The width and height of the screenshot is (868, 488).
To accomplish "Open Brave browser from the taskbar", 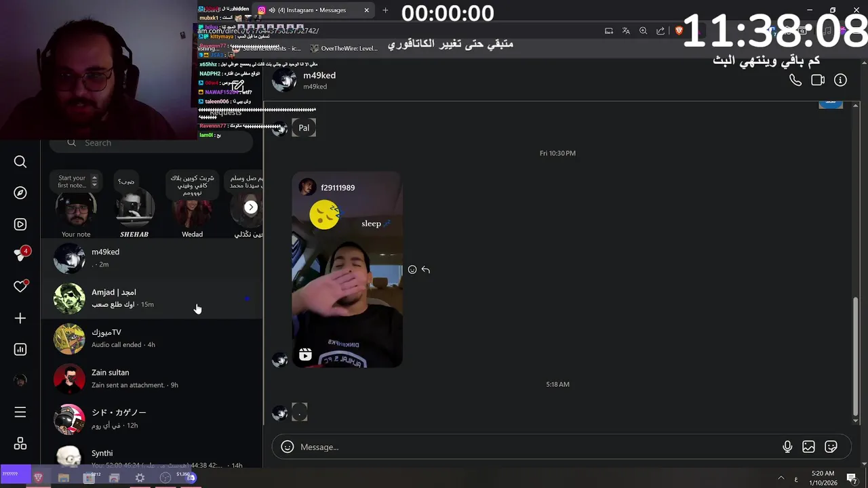I will (39, 478).
